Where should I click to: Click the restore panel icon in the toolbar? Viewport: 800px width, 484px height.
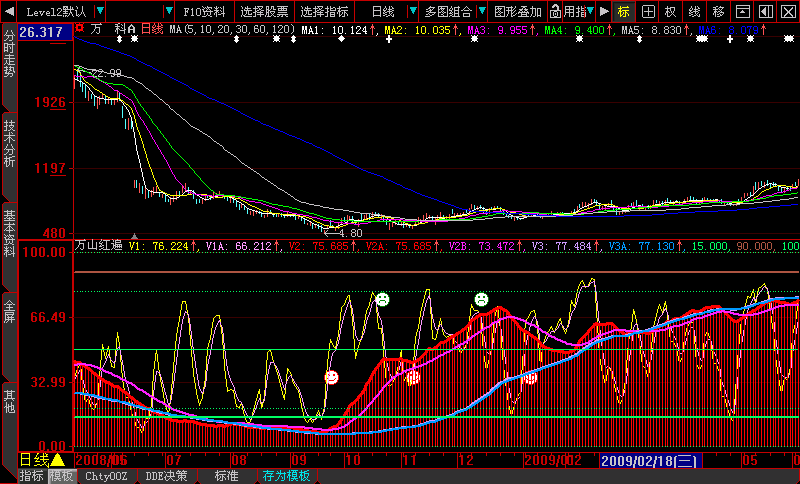tap(744, 11)
